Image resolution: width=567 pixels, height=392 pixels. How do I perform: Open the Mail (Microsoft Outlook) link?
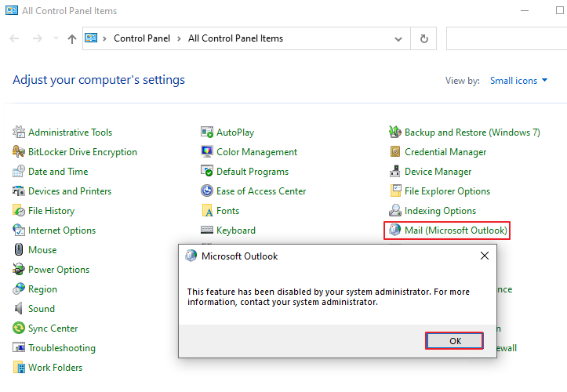pyautogui.click(x=456, y=230)
